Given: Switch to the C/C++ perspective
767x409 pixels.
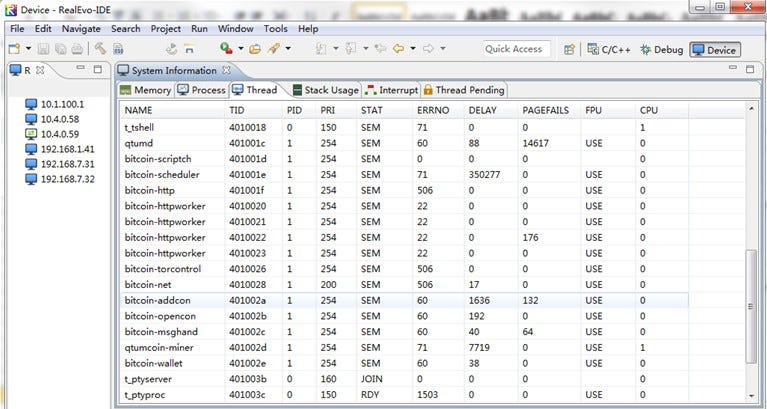Looking at the screenshot, I should (609, 49).
